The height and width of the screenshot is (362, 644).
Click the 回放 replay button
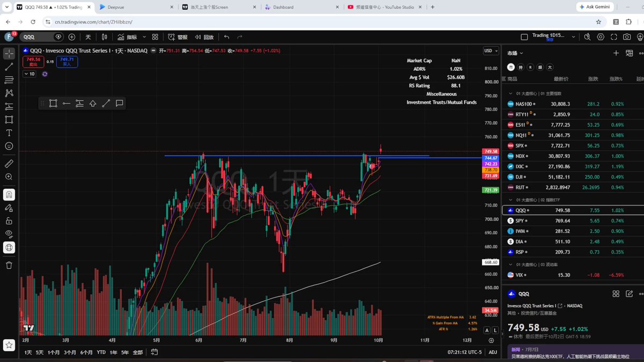[204, 37]
